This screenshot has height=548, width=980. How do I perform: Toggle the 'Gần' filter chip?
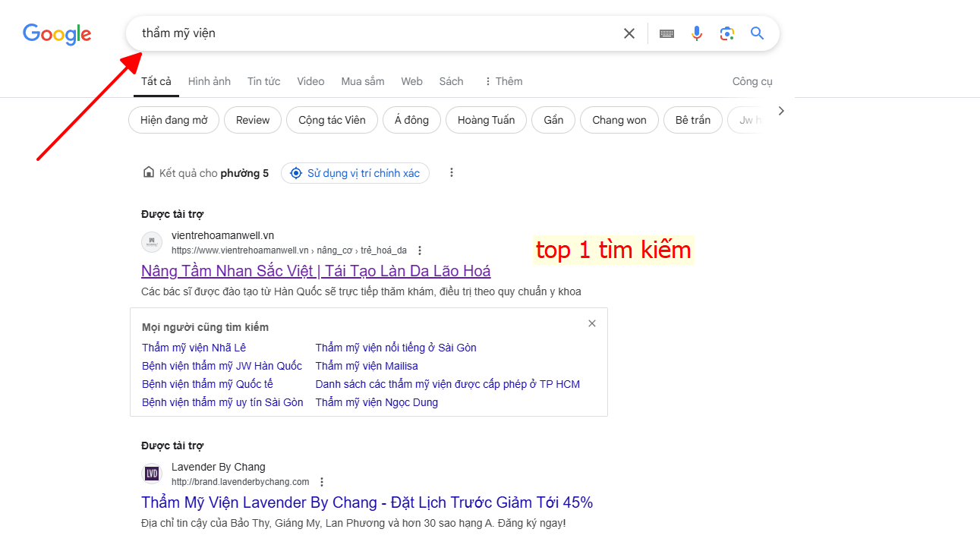pos(553,120)
